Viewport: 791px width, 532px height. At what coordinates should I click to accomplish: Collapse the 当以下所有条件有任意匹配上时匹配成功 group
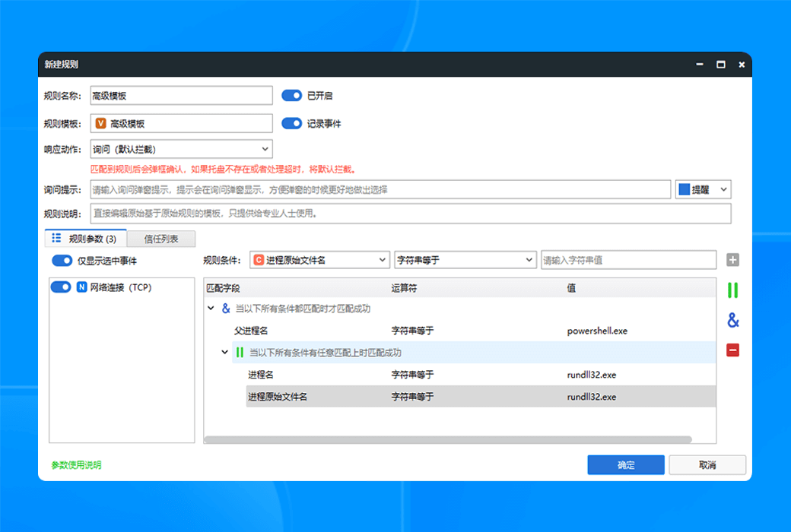pyautogui.click(x=225, y=352)
